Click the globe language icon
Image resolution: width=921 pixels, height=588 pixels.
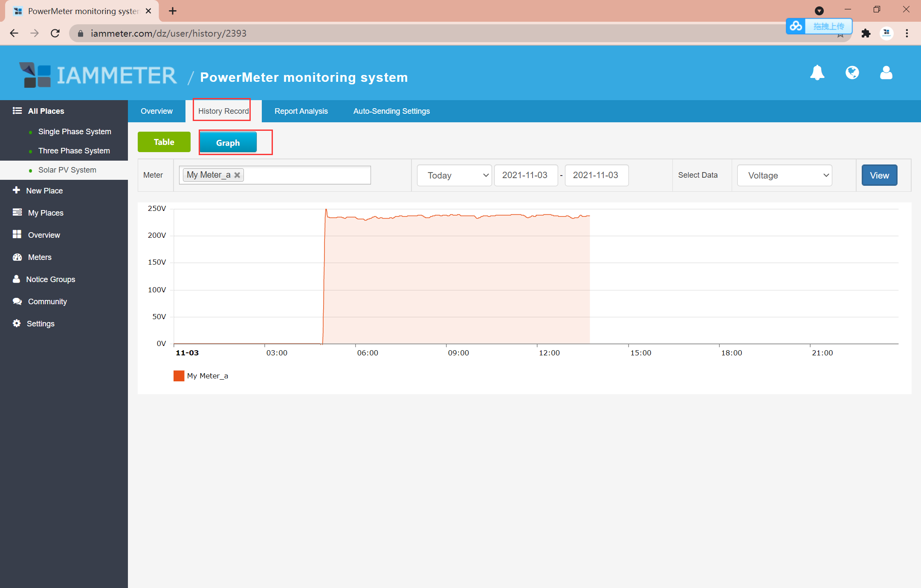pos(852,73)
